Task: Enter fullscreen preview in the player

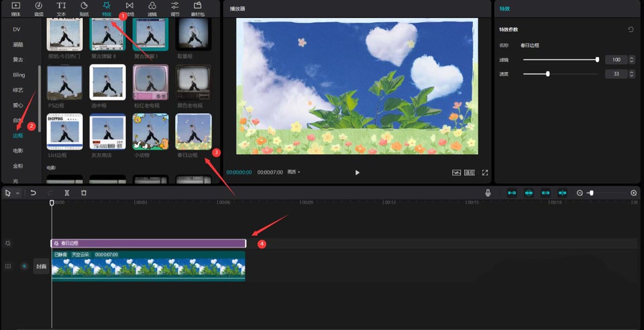Action: point(485,173)
